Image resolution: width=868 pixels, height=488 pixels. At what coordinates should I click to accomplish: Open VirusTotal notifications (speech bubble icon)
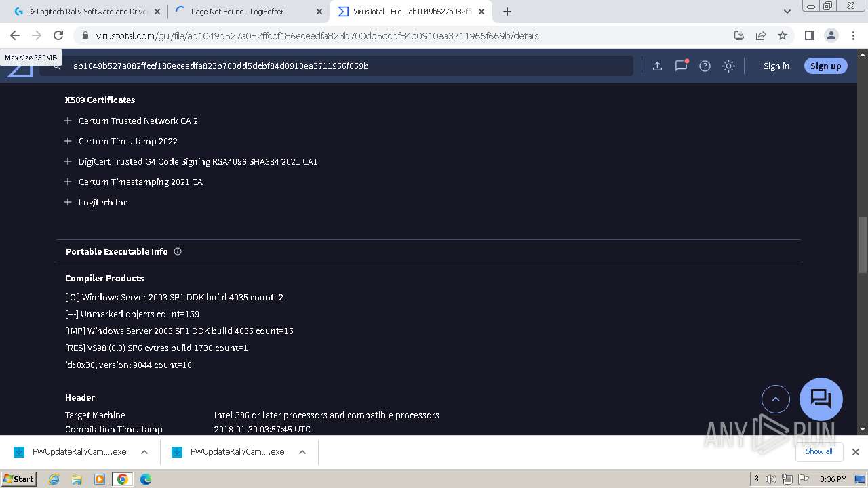click(x=681, y=66)
